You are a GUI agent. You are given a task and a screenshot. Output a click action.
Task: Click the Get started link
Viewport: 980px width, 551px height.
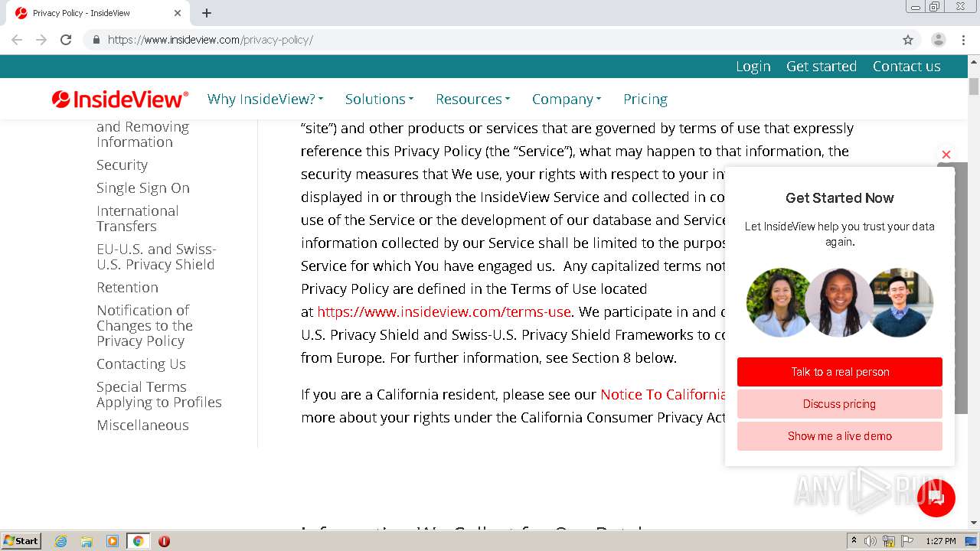click(x=822, y=67)
